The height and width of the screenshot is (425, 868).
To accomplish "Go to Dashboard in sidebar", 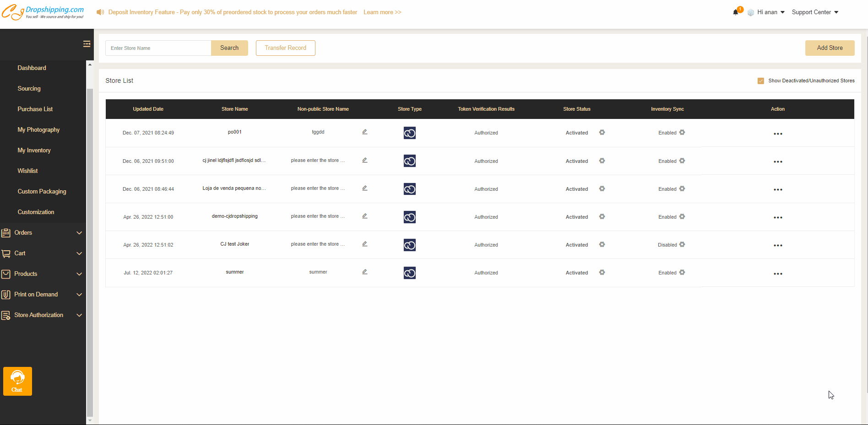I will point(32,68).
